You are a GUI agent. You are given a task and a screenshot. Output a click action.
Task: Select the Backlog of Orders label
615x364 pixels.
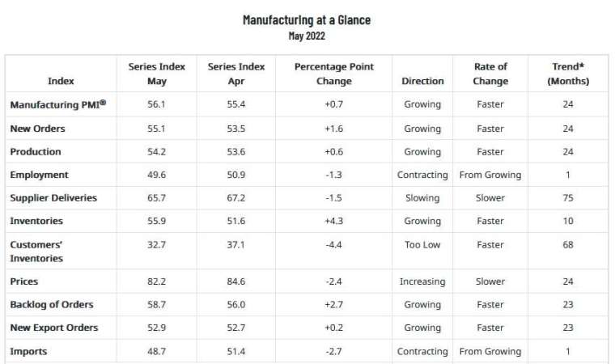click(52, 305)
